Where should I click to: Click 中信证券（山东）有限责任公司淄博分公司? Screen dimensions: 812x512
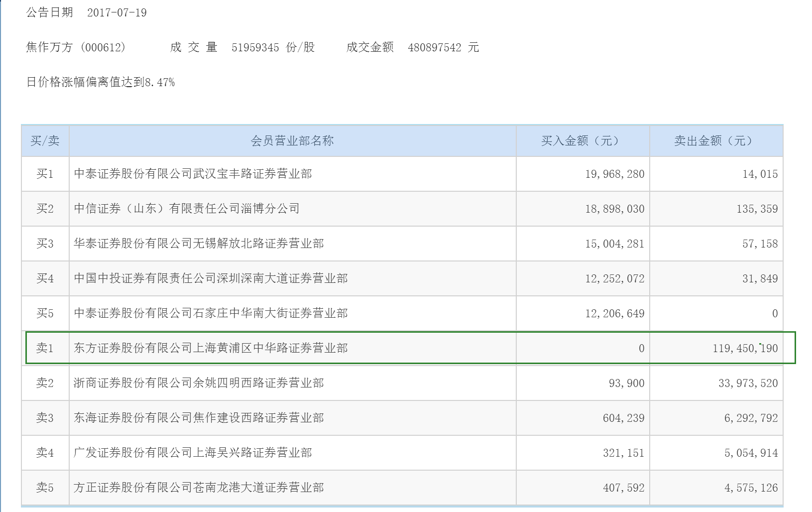(187, 209)
